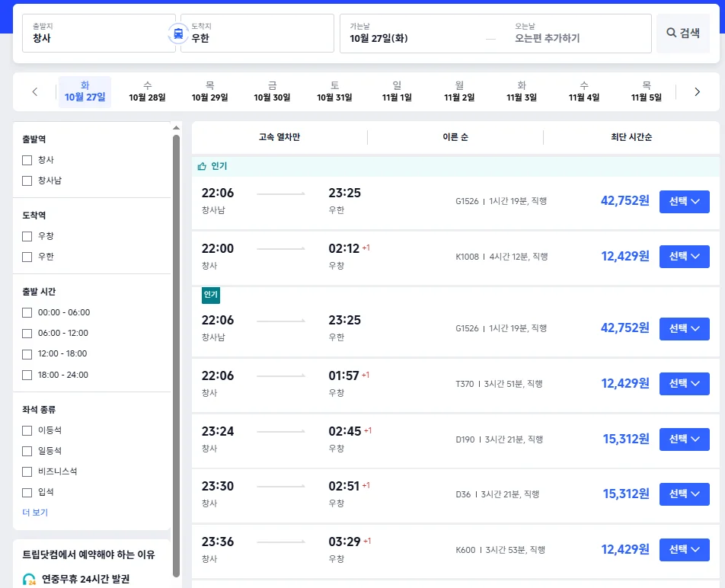
Task: Select the 10월 28일 date tab
Action: tap(147, 91)
